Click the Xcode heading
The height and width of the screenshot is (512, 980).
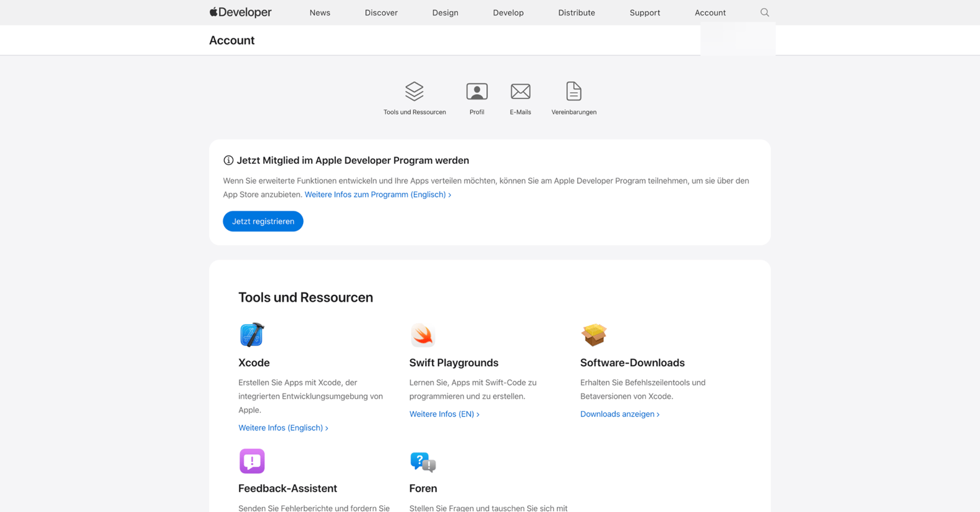click(x=254, y=363)
